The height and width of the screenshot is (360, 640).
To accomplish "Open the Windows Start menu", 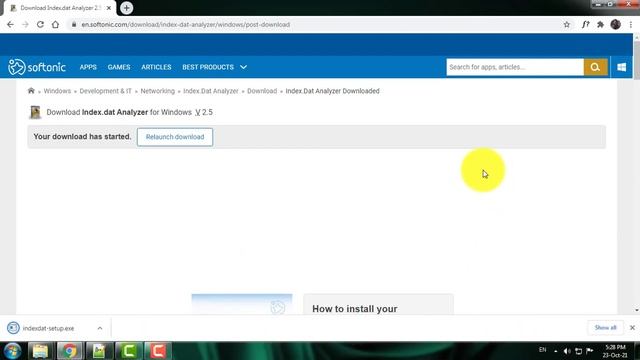I will tap(13, 351).
